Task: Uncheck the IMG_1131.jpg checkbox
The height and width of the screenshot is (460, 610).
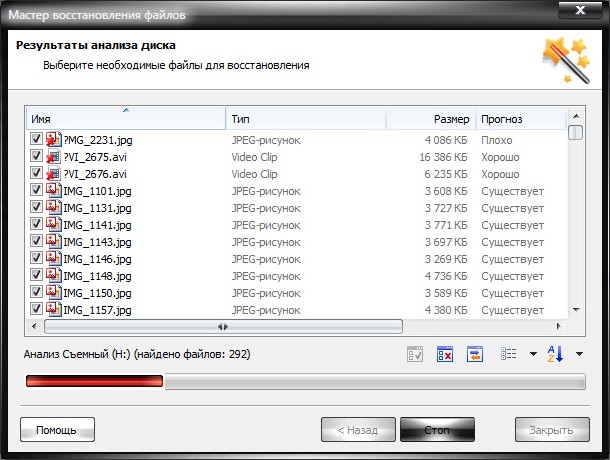Action: pos(36,207)
